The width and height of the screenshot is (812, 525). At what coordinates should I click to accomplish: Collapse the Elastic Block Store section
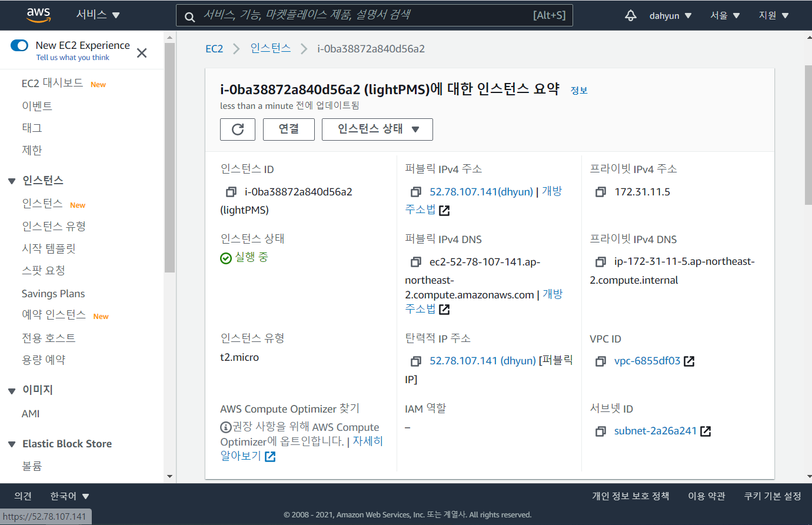(x=11, y=444)
